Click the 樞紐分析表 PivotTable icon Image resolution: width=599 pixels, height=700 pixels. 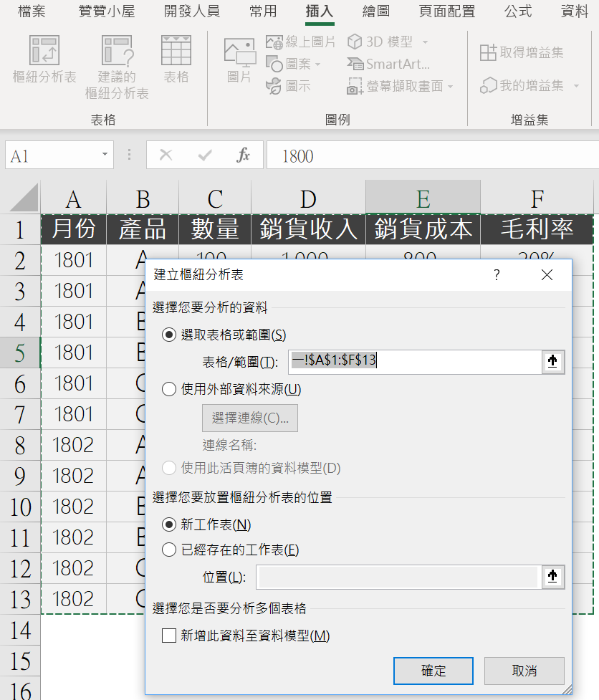44,51
